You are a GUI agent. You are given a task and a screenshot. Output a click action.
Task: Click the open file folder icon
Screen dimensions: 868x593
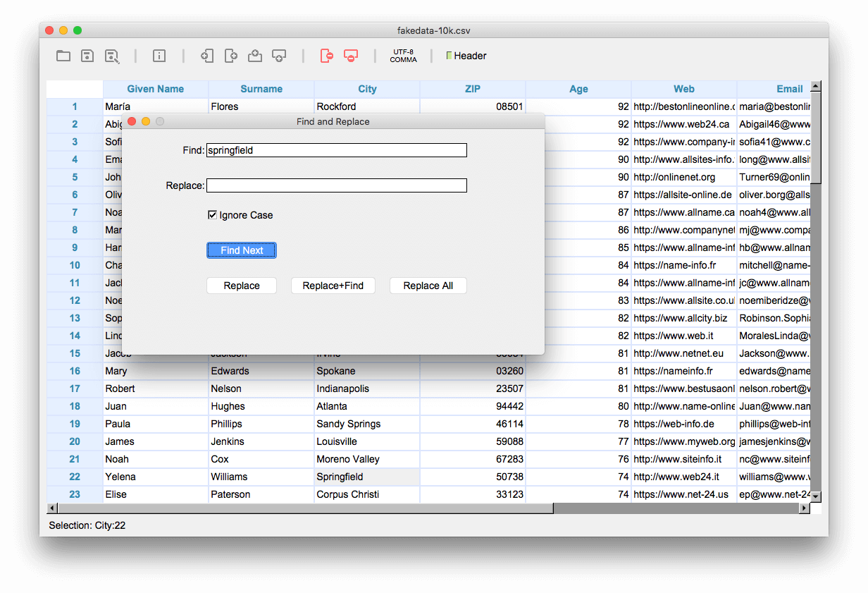(63, 56)
